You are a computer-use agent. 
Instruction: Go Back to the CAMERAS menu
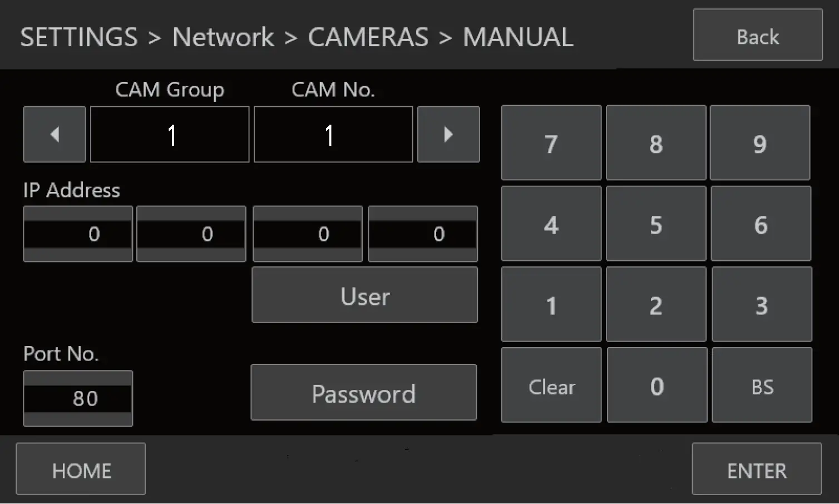(x=757, y=36)
